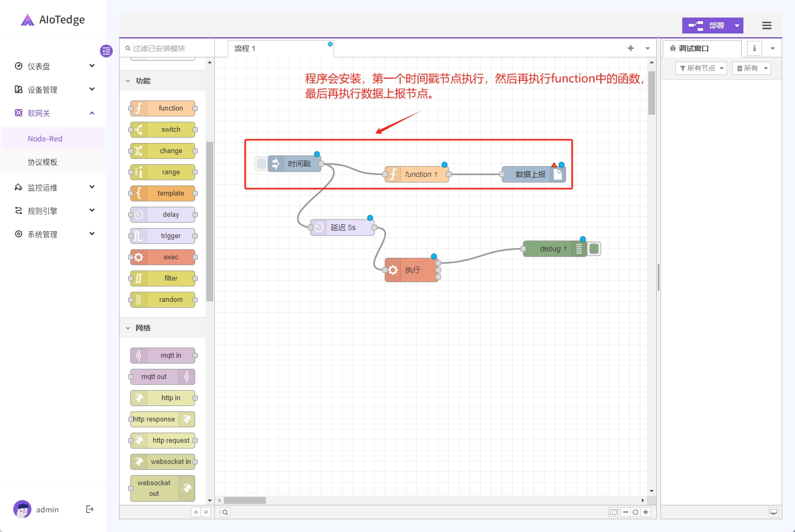Open 协议模板 in the sidebar
The width and height of the screenshot is (795, 532).
click(x=43, y=162)
